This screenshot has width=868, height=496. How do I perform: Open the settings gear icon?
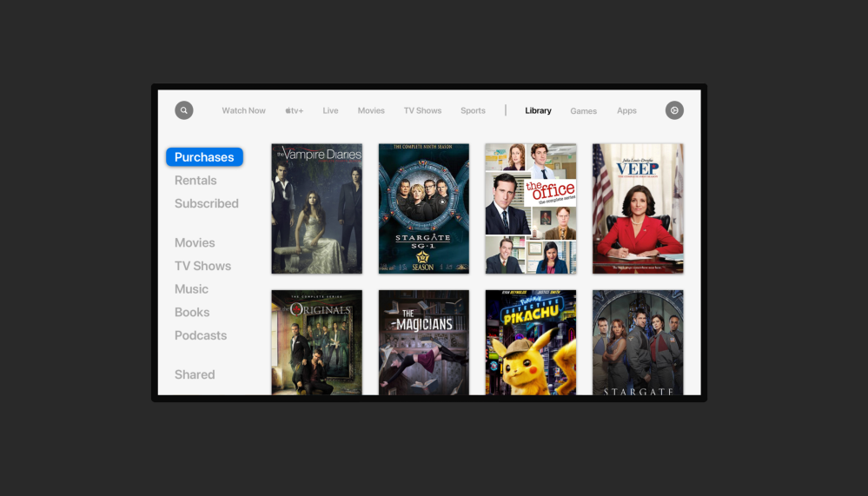pyautogui.click(x=674, y=110)
